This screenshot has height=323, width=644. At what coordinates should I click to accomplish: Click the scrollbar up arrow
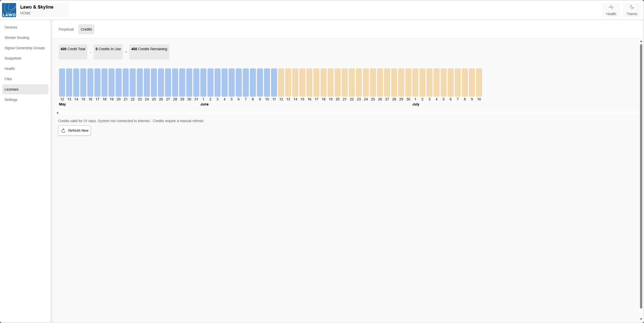(x=641, y=41)
